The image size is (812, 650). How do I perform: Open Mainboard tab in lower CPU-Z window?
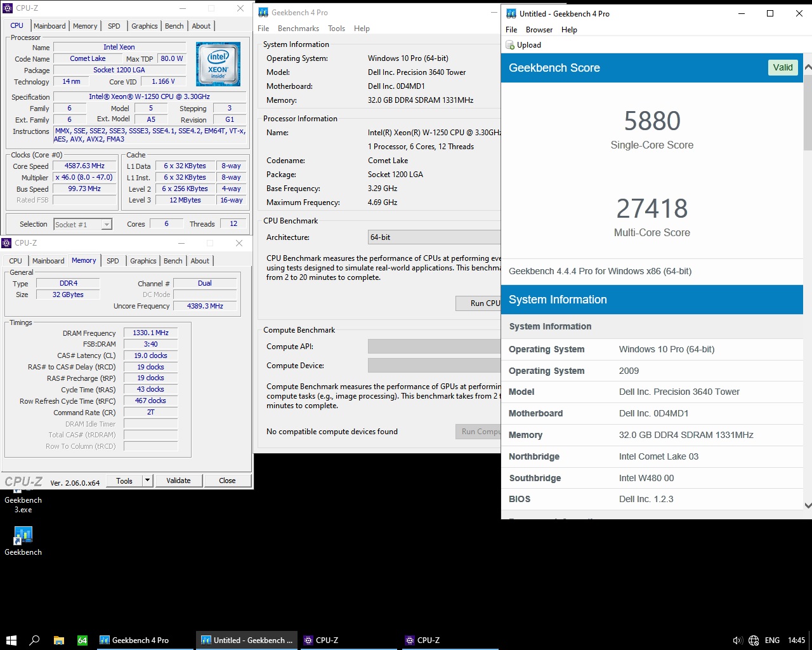point(48,261)
